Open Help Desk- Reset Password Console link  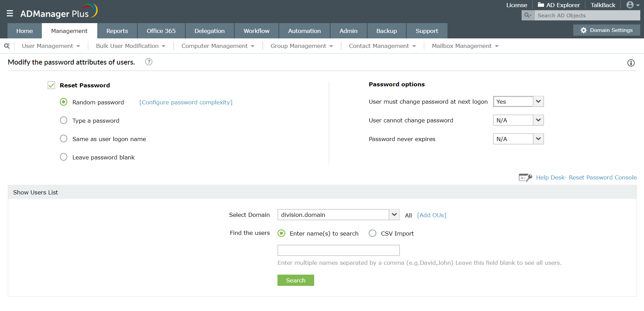pos(587,177)
